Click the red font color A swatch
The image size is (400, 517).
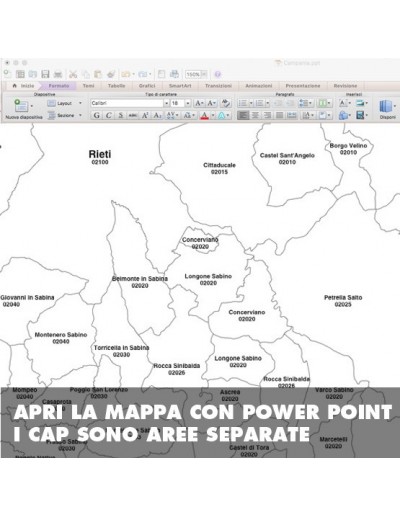coord(205,115)
